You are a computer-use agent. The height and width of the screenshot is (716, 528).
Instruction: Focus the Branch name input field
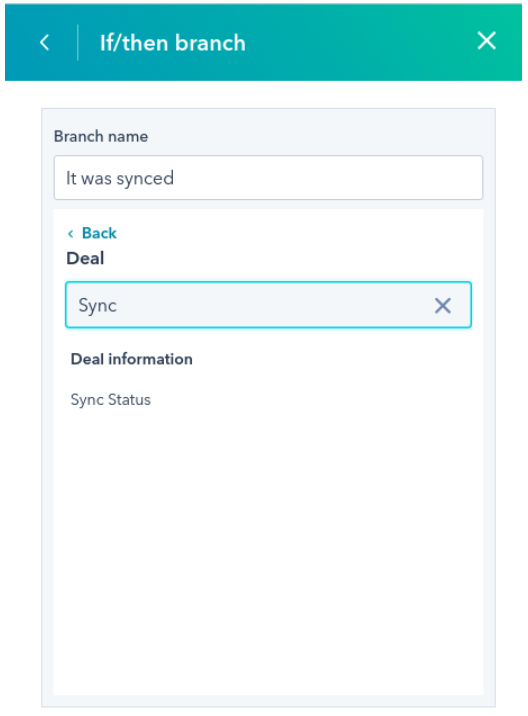[x=268, y=178]
